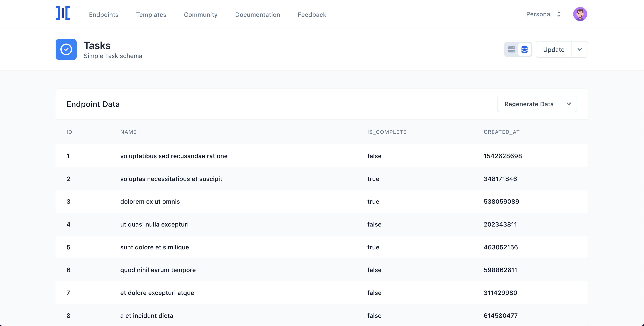The height and width of the screenshot is (326, 644).
Task: Click the checkmark badge next to Tasks title
Action: (x=66, y=49)
